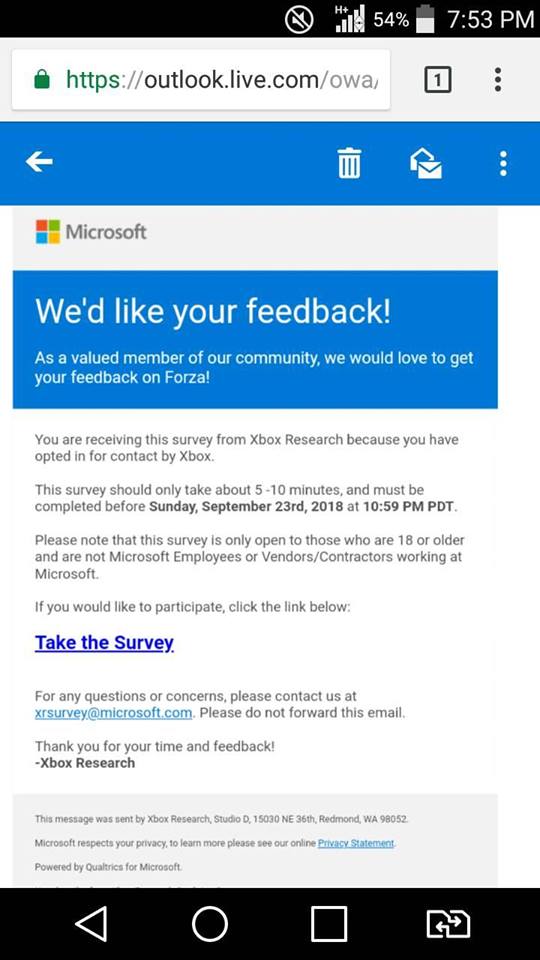
Task: Click the Take the Survey link
Action: click(x=104, y=642)
